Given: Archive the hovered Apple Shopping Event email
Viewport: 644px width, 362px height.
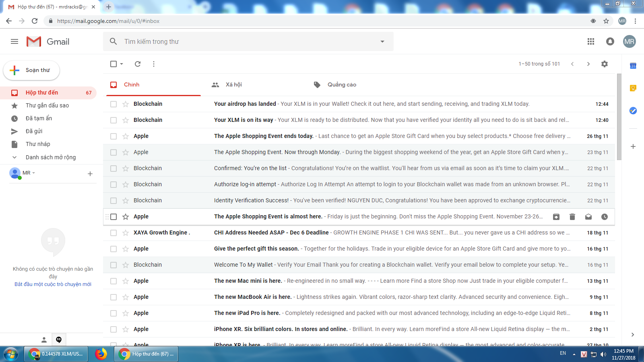Looking at the screenshot, I should point(556,217).
